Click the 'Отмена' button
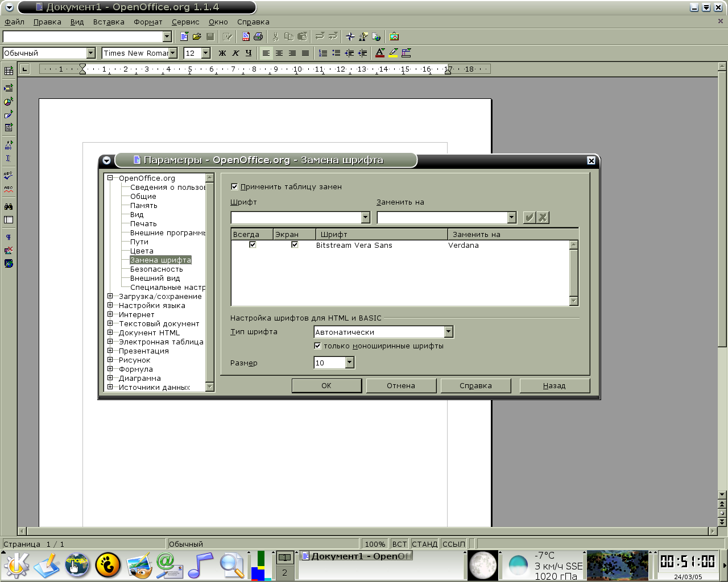 [401, 385]
